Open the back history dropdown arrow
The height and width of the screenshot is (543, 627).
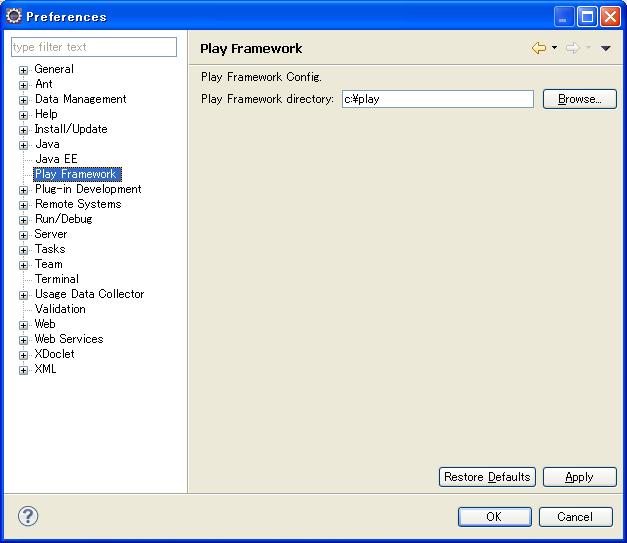pyautogui.click(x=554, y=48)
